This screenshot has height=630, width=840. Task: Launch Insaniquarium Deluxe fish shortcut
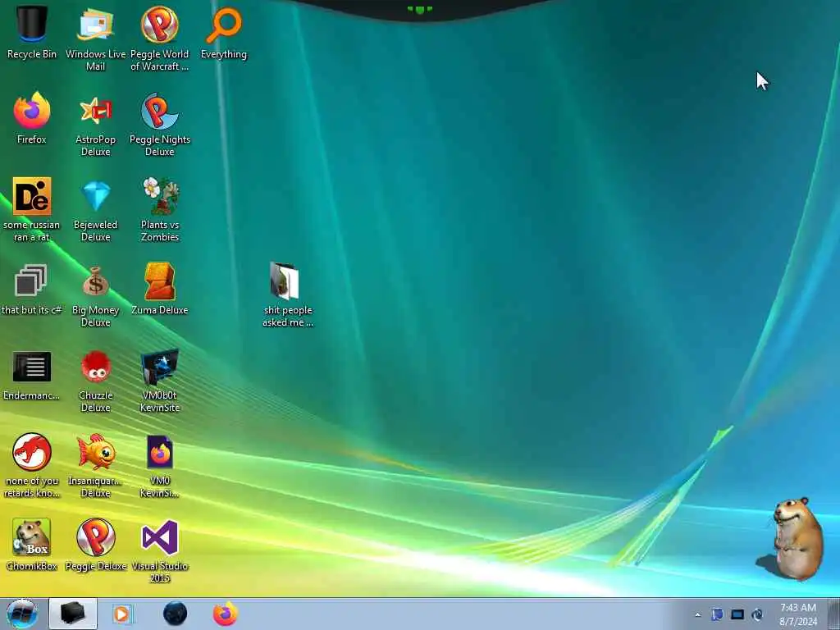pos(95,465)
